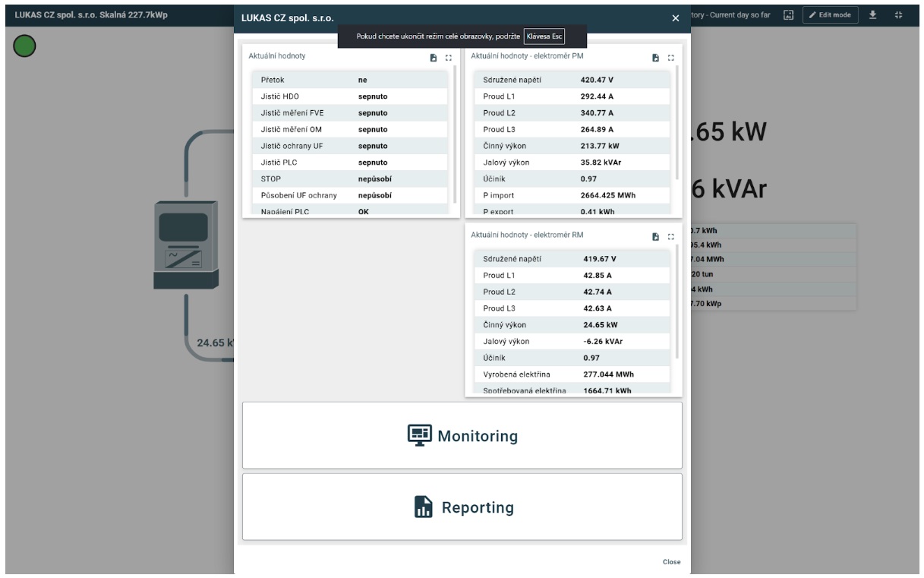
Task: Enable Edit mode
Action: [830, 15]
